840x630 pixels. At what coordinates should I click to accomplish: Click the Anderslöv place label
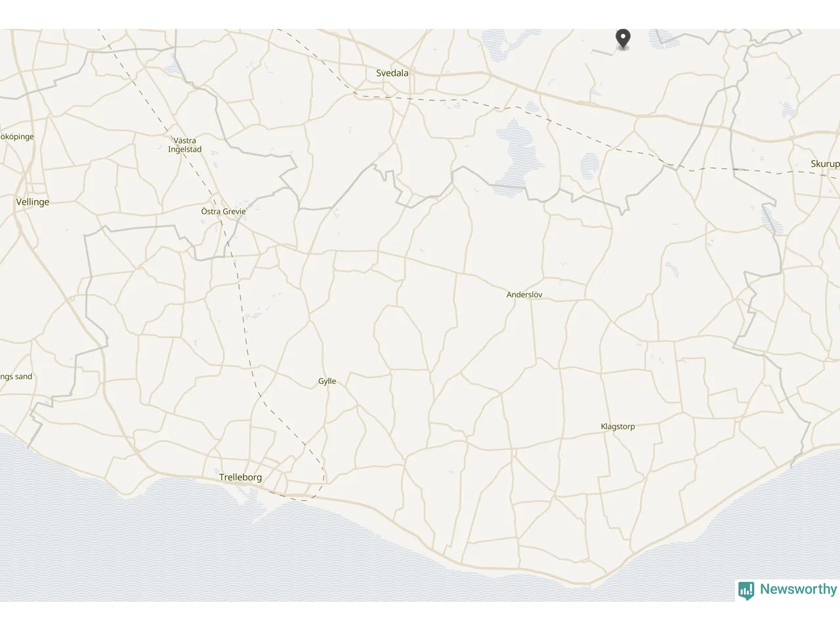[524, 295]
